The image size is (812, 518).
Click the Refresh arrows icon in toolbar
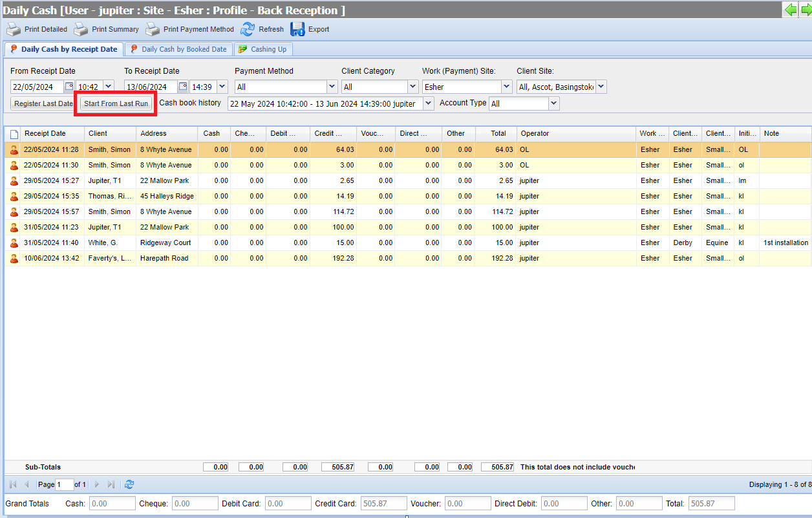tap(248, 29)
